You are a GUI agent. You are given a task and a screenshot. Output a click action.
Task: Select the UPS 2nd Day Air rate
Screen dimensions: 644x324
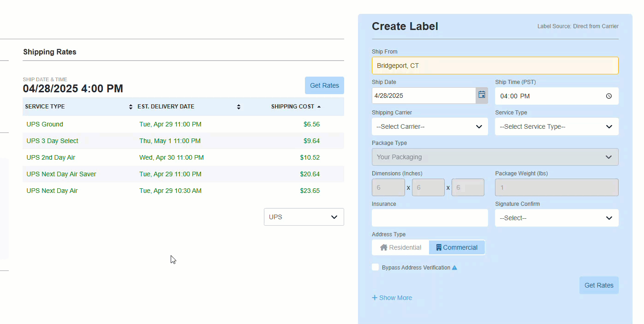[x=183, y=157]
